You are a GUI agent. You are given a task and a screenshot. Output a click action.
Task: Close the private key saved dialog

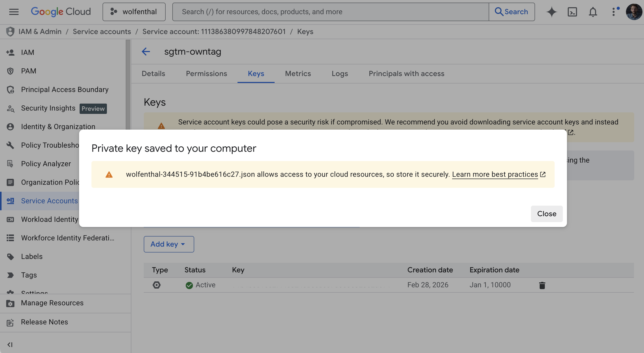[546, 214]
